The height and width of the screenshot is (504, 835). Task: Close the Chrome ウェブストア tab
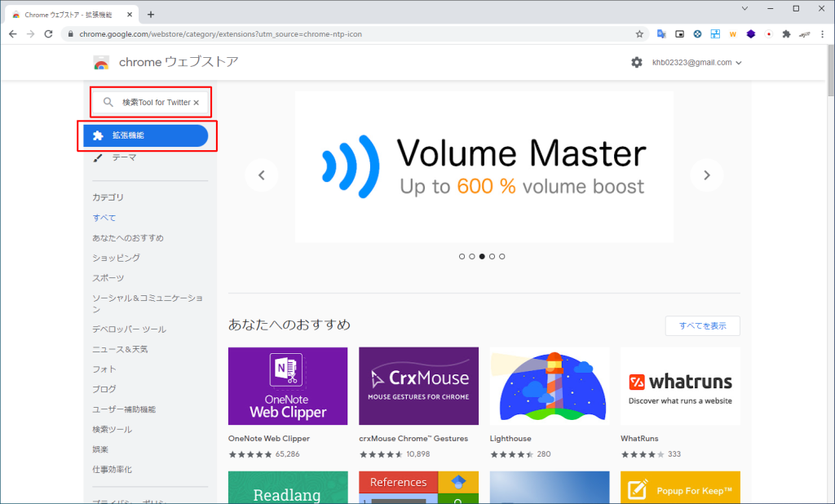(130, 15)
